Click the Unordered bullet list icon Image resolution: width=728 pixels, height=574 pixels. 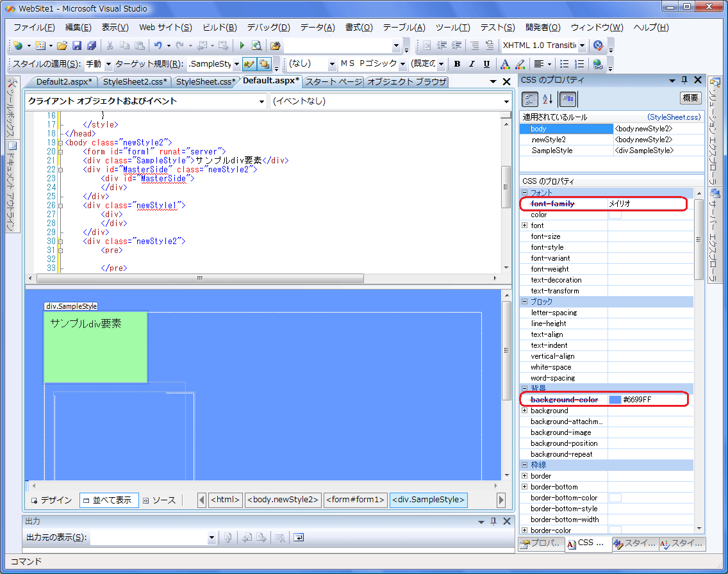pyautogui.click(x=564, y=64)
